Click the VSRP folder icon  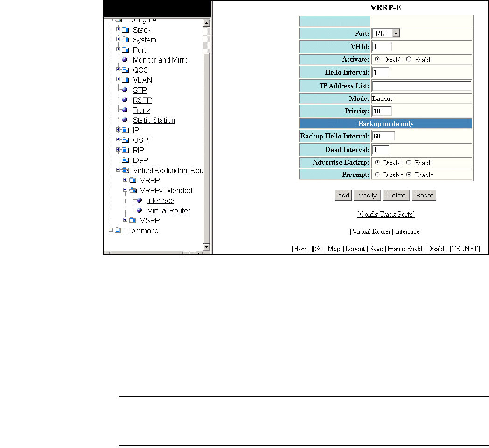point(133,221)
